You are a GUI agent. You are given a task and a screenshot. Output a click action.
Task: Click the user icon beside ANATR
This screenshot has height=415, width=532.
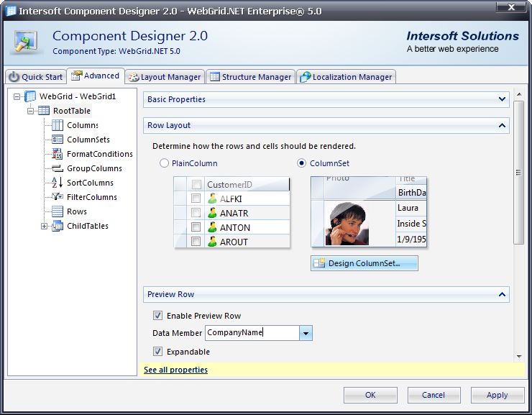(x=212, y=213)
